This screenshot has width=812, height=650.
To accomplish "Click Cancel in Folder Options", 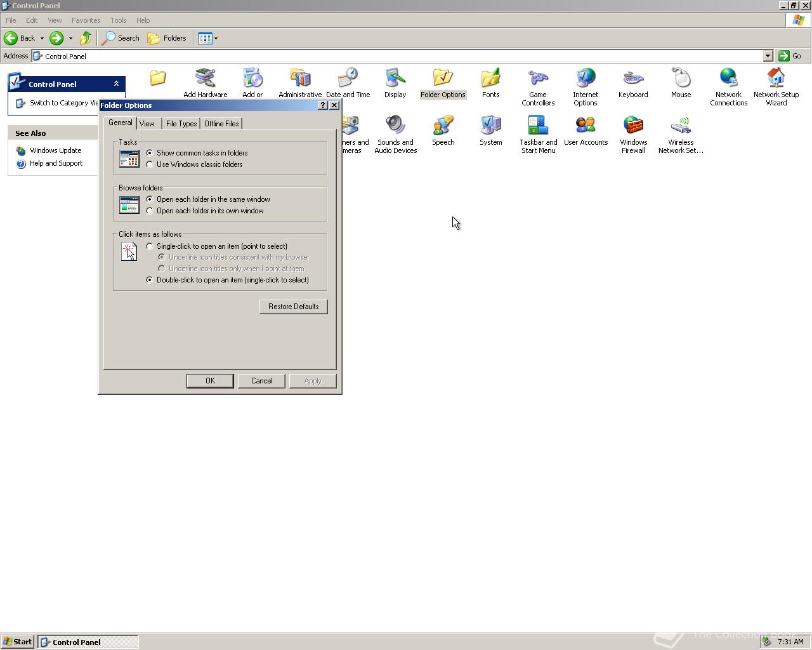I will tap(261, 381).
